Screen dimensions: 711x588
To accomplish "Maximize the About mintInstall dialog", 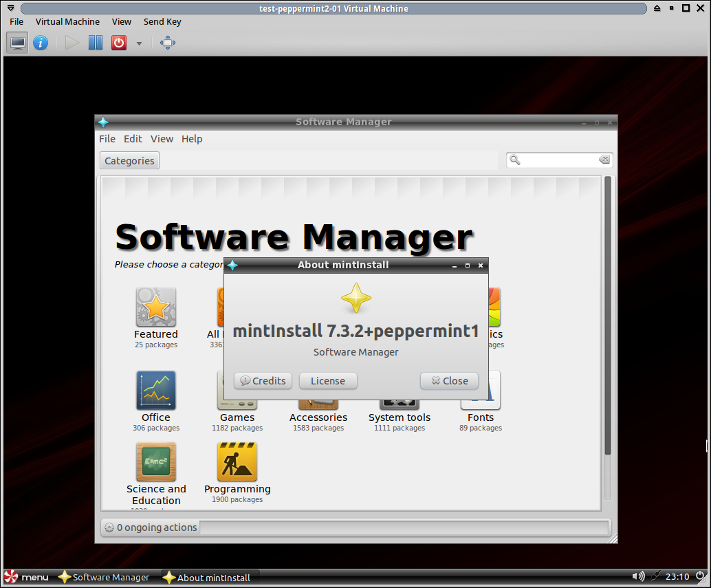I will click(468, 265).
